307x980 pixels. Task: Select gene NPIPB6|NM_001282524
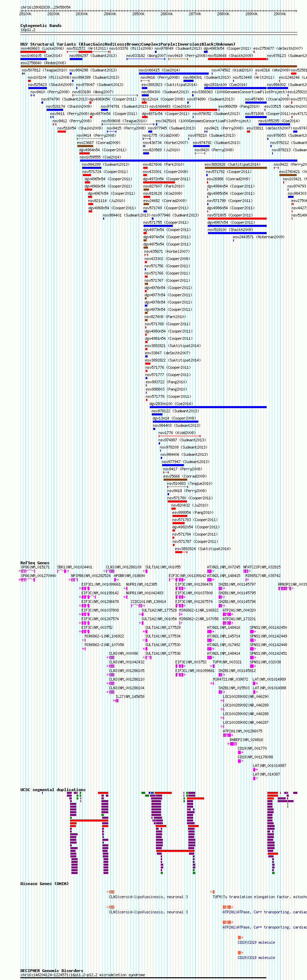pos(91,576)
